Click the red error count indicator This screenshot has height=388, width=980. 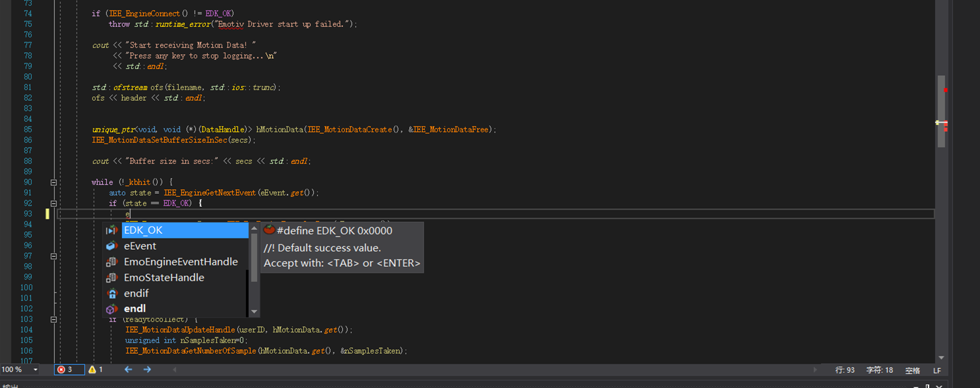(66, 370)
